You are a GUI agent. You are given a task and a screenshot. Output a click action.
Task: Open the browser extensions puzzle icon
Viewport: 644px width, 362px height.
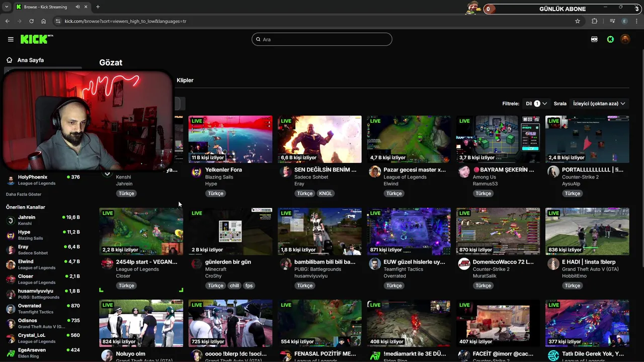click(595, 21)
